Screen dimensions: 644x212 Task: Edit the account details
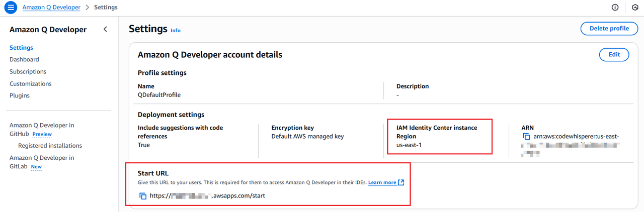(x=614, y=55)
